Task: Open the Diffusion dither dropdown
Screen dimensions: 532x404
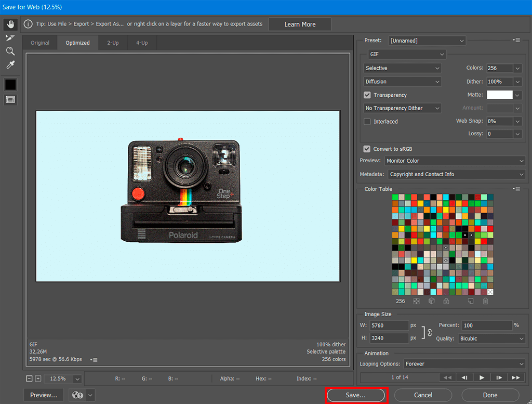Action: [x=403, y=82]
